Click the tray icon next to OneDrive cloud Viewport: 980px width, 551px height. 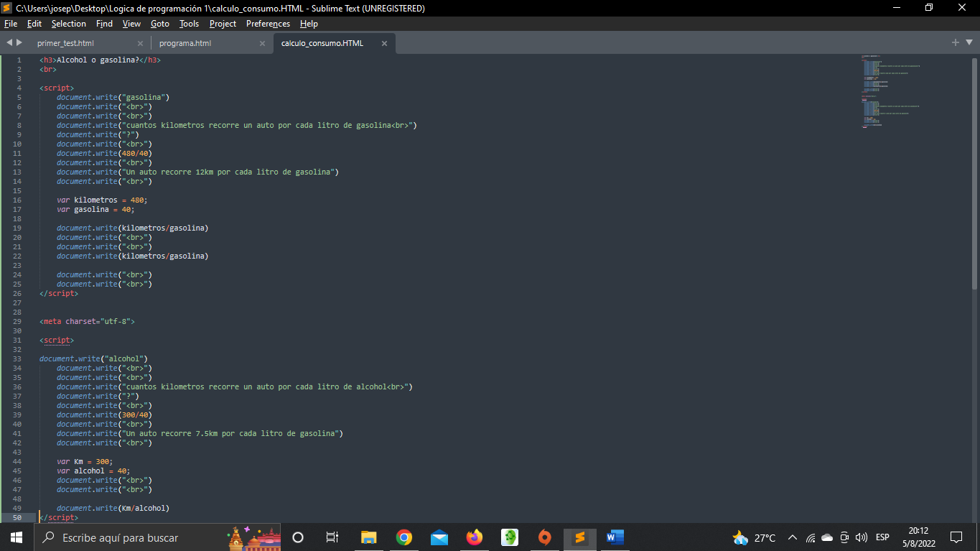coord(844,537)
